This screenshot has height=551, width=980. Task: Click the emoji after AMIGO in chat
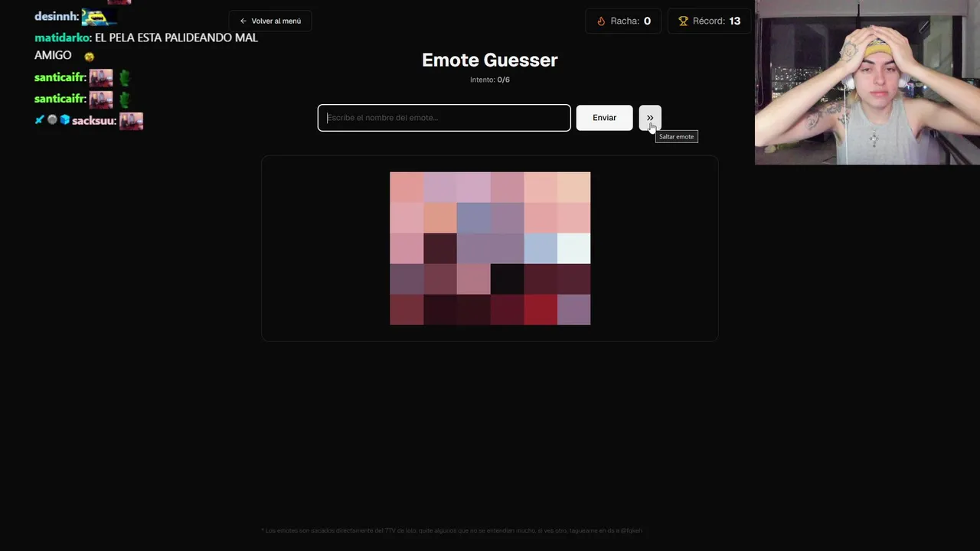pyautogui.click(x=89, y=57)
